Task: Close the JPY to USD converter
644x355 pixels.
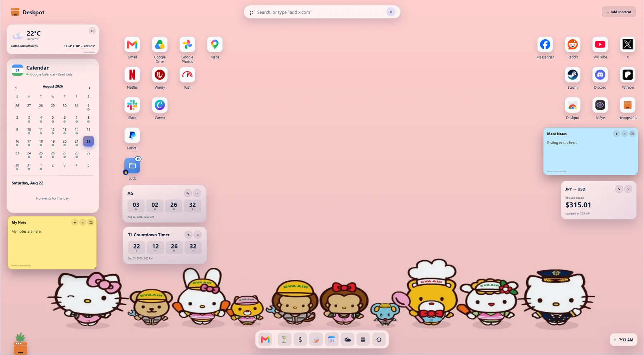Action: pyautogui.click(x=628, y=189)
